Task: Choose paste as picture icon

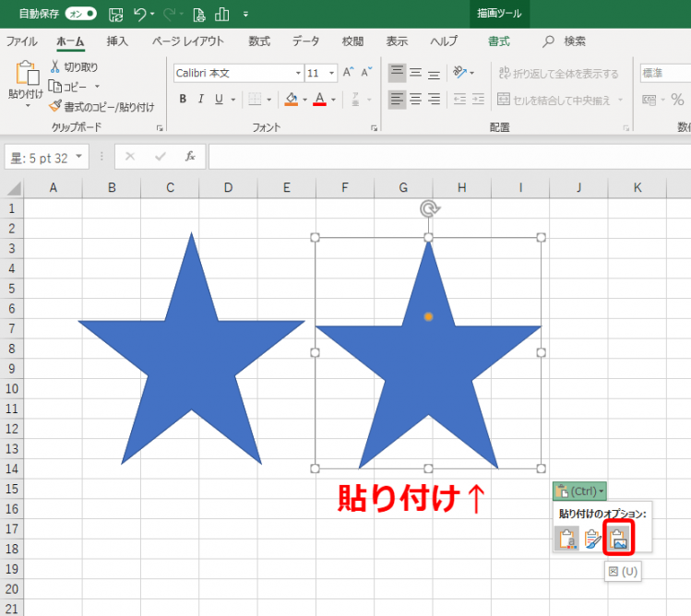Action: pyautogui.click(x=619, y=538)
